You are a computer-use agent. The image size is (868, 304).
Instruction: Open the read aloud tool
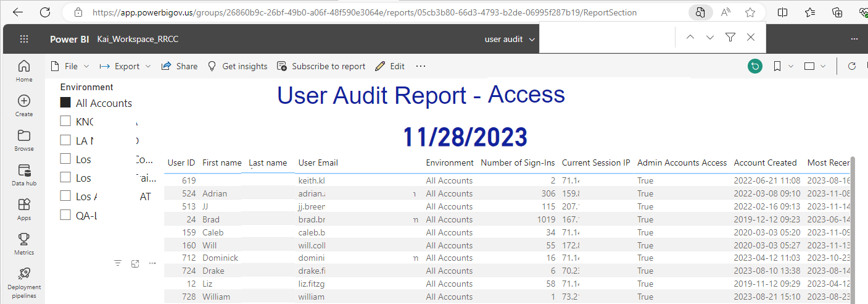[726, 12]
